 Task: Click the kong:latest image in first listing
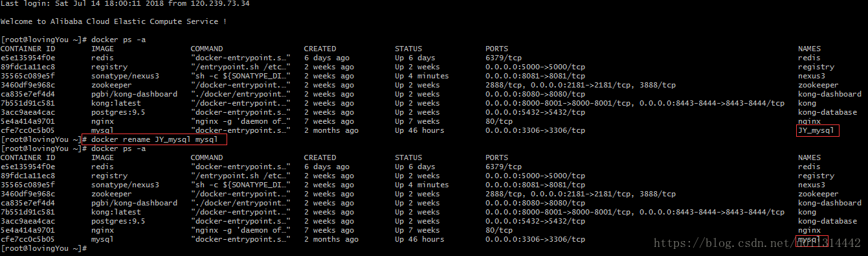tap(116, 104)
